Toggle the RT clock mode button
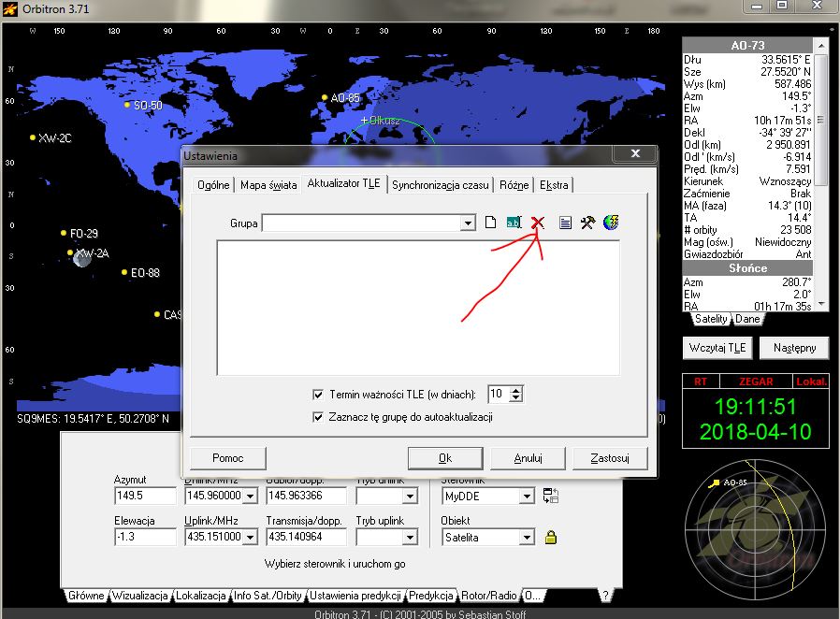 coord(701,381)
